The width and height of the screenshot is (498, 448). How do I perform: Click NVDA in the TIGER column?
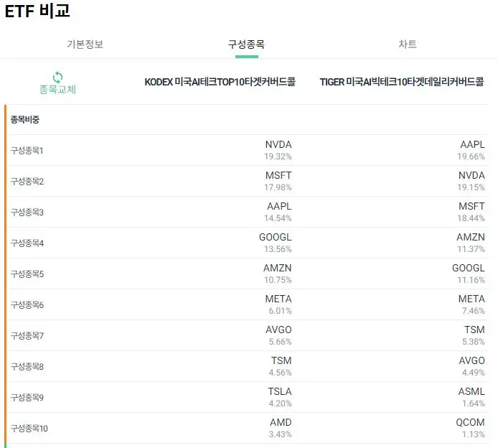coord(471,175)
